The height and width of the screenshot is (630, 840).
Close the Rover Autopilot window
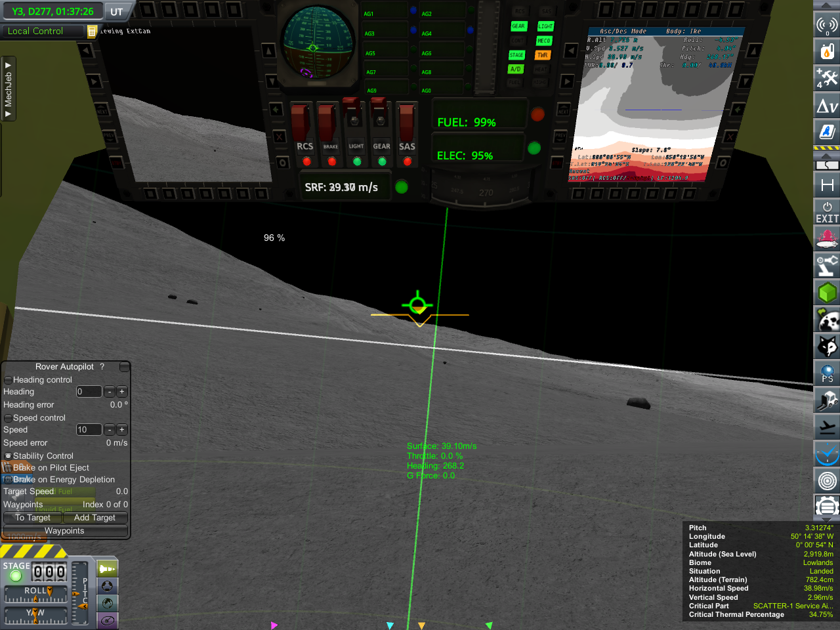point(124,367)
